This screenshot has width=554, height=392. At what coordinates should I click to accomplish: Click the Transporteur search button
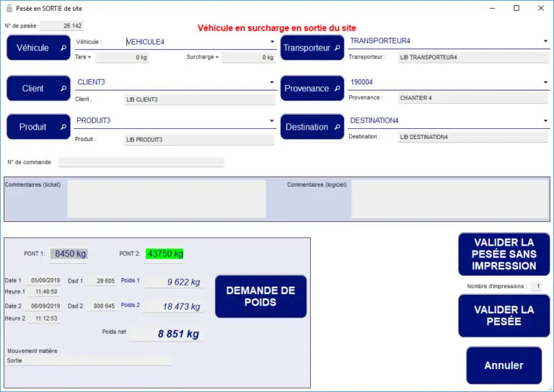(x=312, y=48)
